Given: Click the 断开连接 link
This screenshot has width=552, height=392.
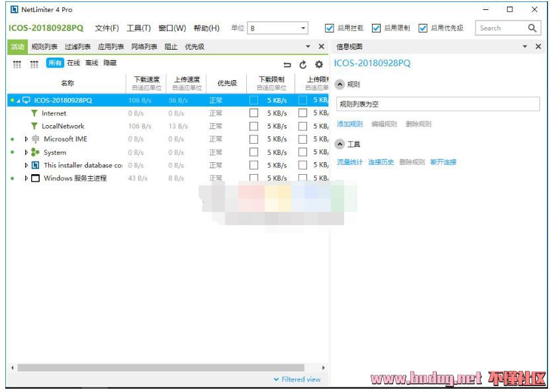Looking at the screenshot, I should pos(443,162).
